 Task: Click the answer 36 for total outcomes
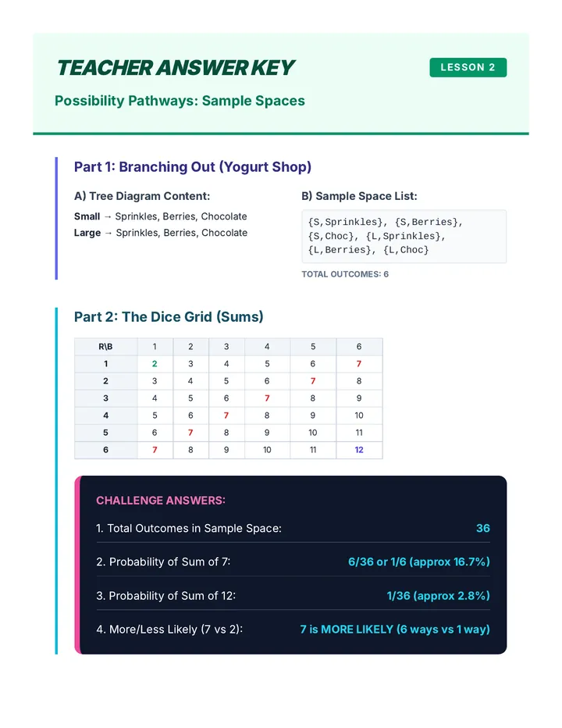point(483,528)
